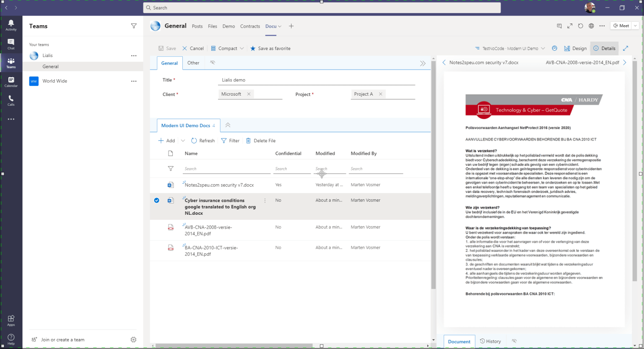644x349 pixels.
Task: Click the globe icon in the channel header
Action: 591,26
